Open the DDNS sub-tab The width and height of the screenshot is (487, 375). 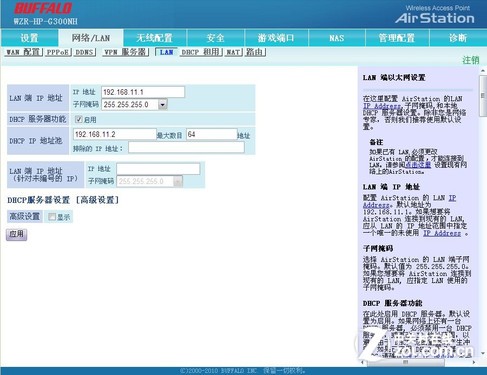point(85,52)
